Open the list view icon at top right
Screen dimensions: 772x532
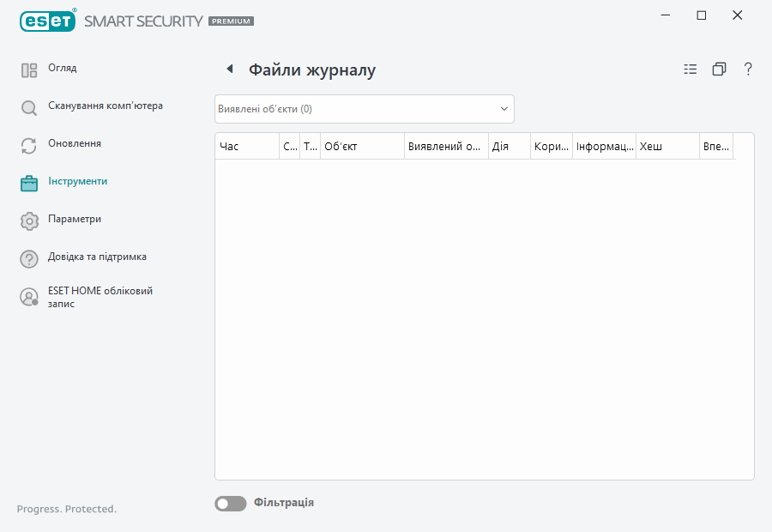[x=691, y=70]
